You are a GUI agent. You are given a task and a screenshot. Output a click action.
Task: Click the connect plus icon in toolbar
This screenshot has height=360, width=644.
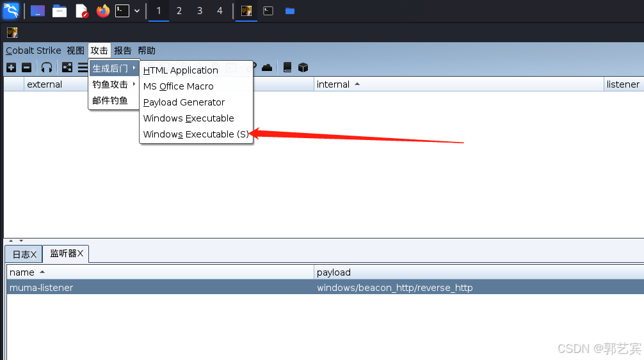pos(12,68)
